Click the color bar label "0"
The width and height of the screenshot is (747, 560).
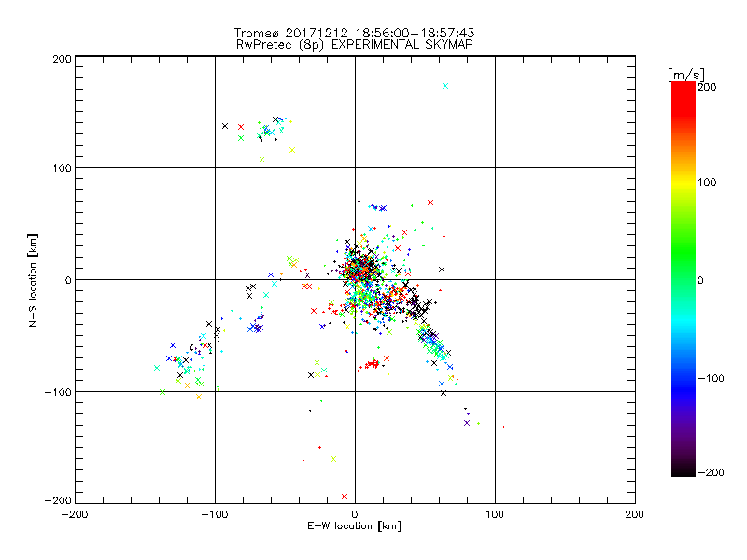point(700,280)
